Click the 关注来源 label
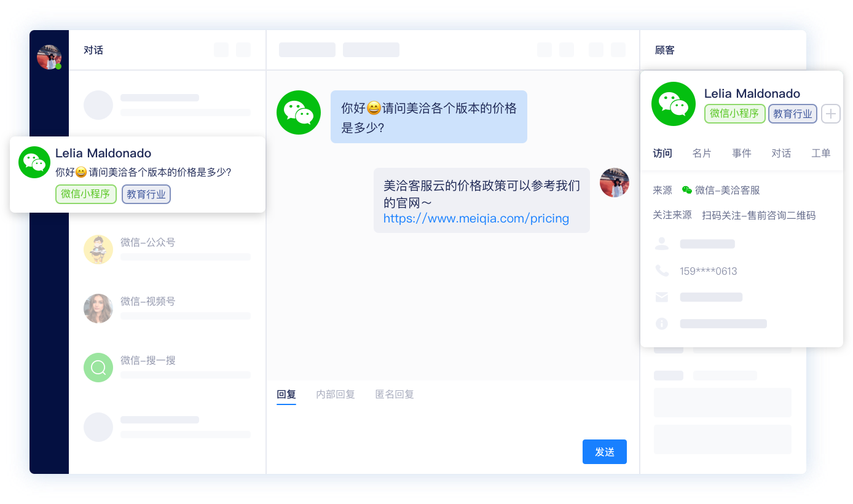The height and width of the screenshot is (504, 853). pyautogui.click(x=672, y=216)
